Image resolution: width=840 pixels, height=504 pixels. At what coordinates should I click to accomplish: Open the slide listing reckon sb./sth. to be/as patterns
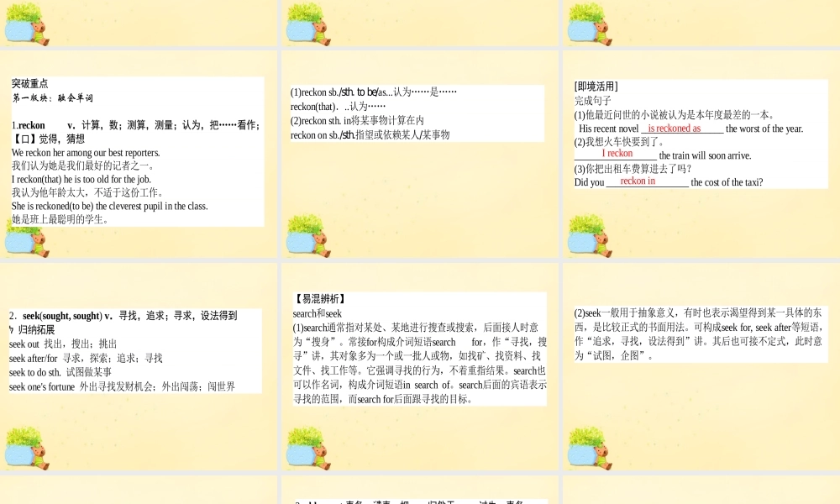[420, 155]
